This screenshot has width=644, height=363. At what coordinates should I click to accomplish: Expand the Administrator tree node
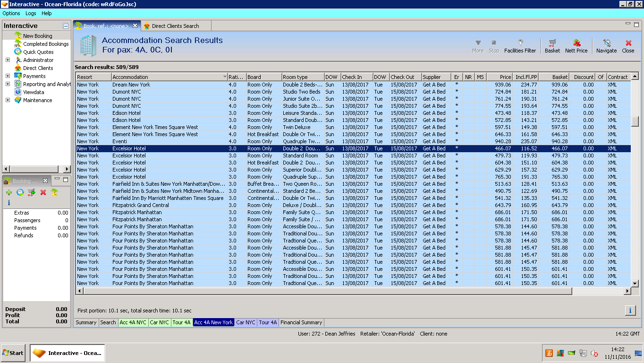tap(8, 60)
